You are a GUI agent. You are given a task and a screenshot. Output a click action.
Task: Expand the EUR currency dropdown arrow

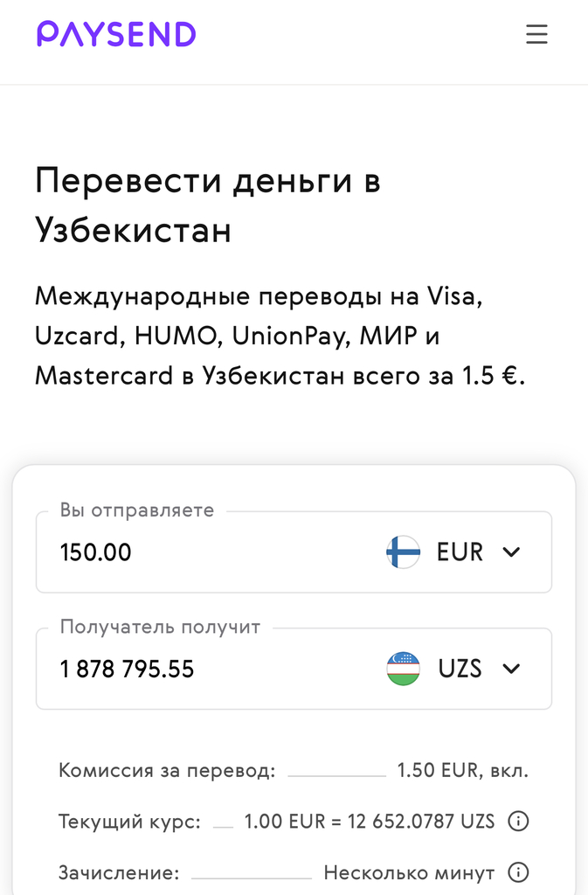[x=512, y=552]
